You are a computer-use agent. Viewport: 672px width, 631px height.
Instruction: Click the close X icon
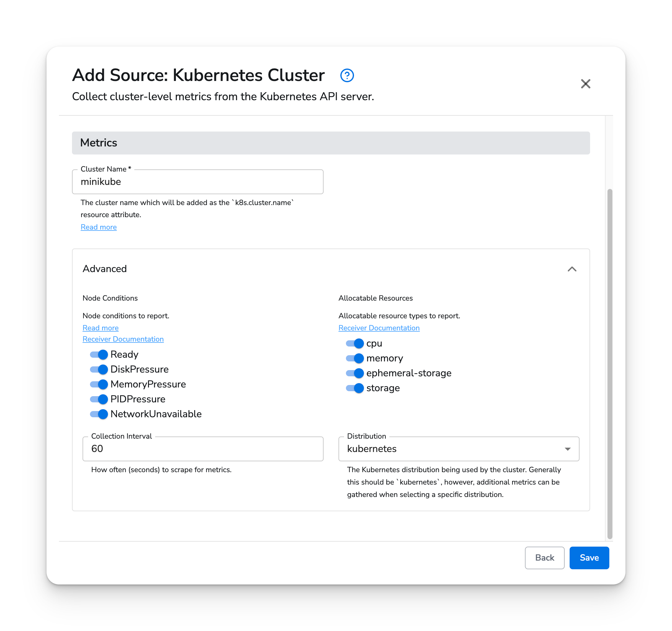(x=585, y=84)
